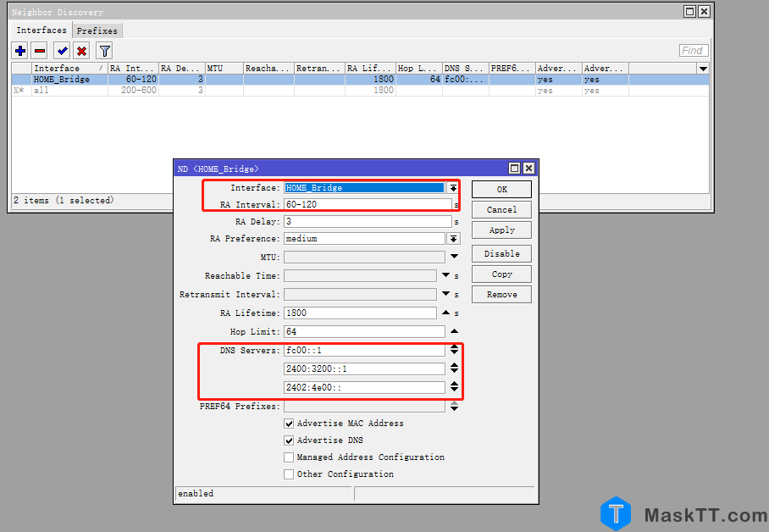Close the Neighbor Discovery window
The width and height of the screenshot is (769, 532).
(x=704, y=11)
